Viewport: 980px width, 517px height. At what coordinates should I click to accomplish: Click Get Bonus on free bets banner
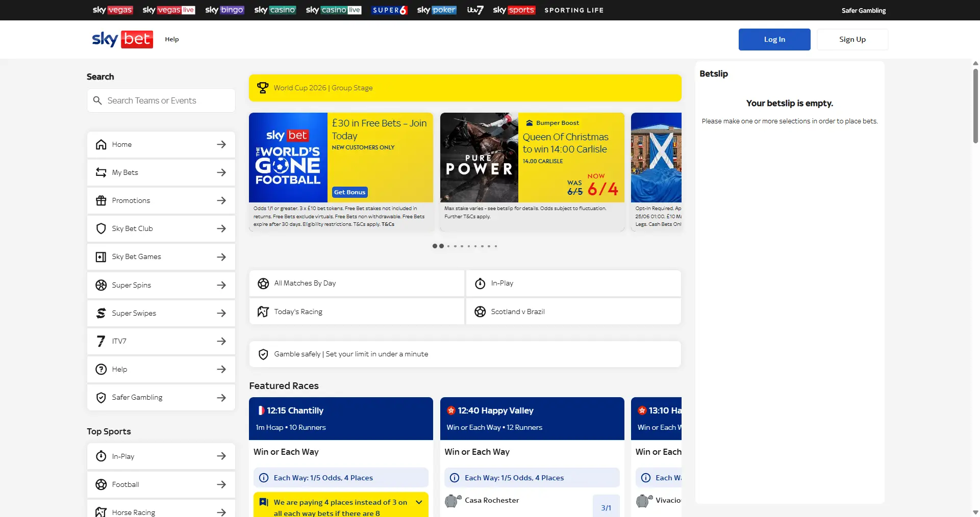click(x=350, y=192)
